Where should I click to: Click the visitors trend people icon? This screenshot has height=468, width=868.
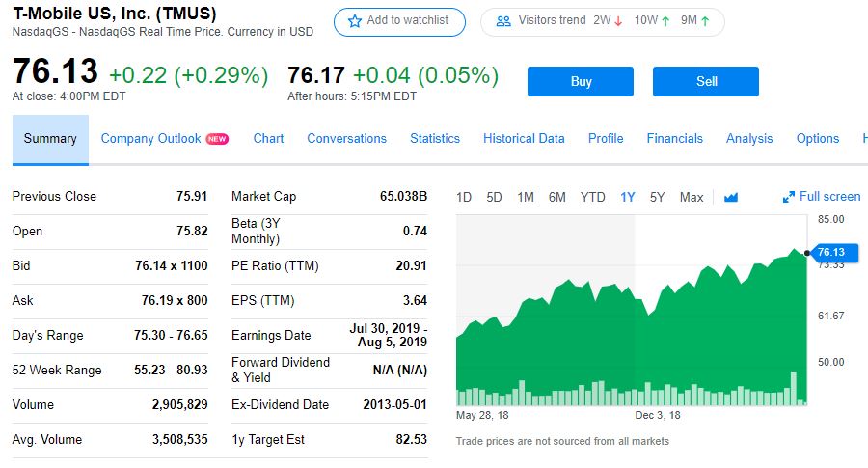click(x=503, y=21)
